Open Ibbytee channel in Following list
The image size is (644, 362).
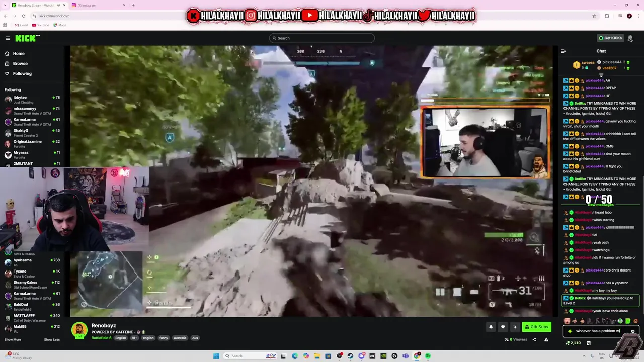32,99
